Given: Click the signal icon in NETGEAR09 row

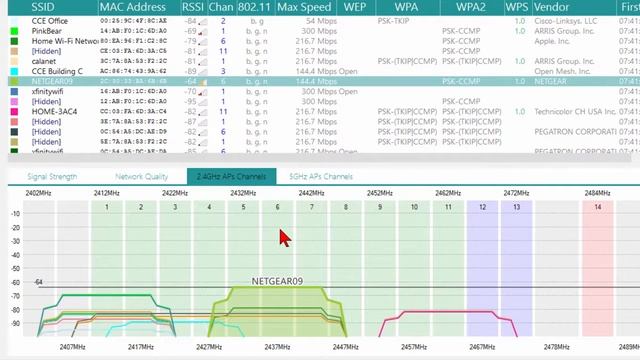Looking at the screenshot, I should pos(203,82).
